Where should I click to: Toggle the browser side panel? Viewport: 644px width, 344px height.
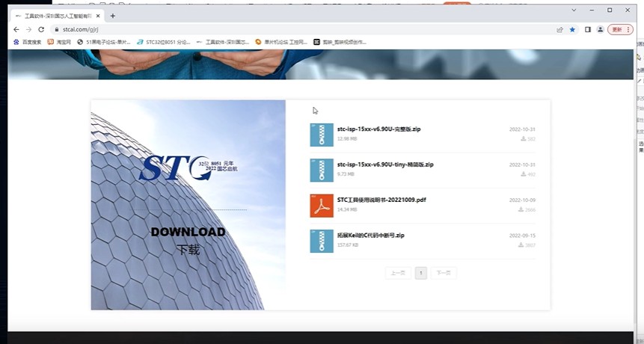588,30
